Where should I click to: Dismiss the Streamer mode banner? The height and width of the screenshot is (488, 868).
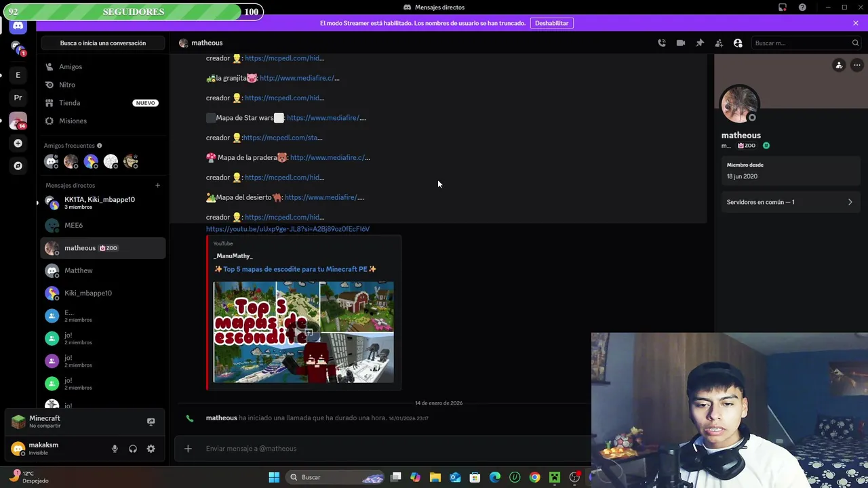coord(856,23)
